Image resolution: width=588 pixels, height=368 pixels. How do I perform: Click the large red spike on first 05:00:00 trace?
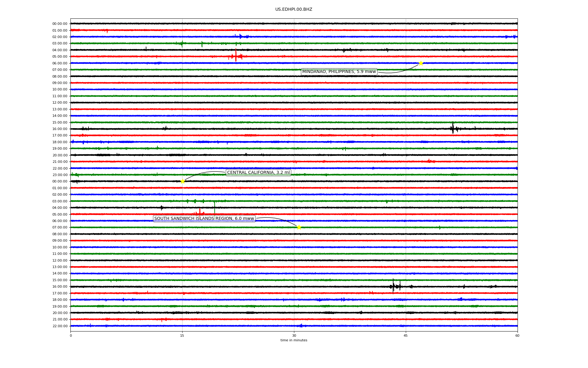coord(236,55)
